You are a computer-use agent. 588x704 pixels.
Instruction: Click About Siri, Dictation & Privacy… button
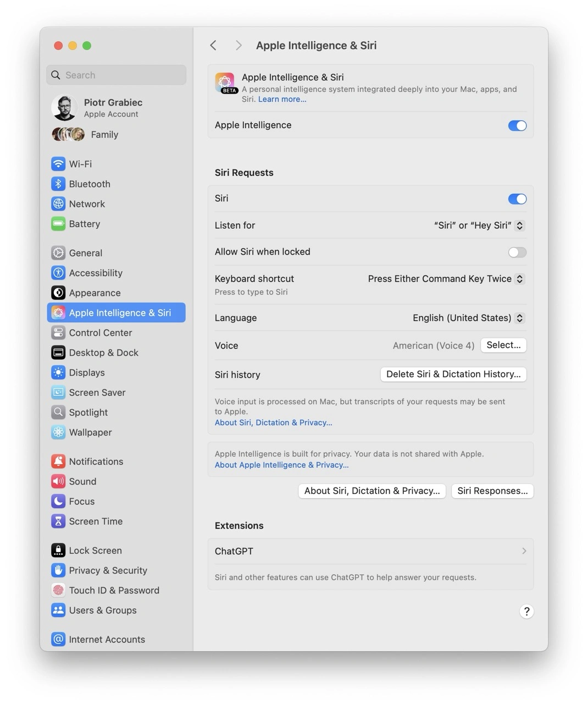coord(372,491)
